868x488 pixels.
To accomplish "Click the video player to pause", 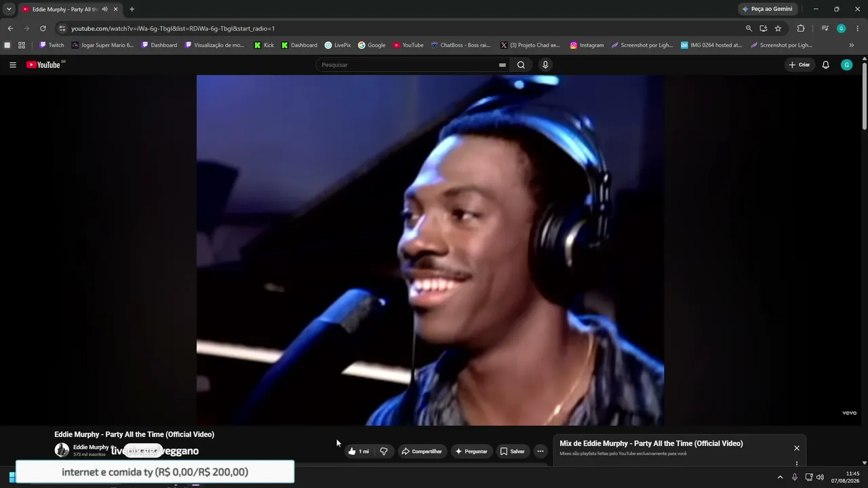I will pyautogui.click(x=430, y=250).
